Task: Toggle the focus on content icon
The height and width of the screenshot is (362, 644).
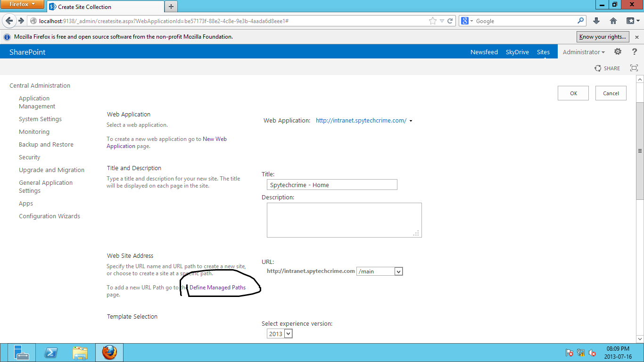Action: tap(634, 68)
